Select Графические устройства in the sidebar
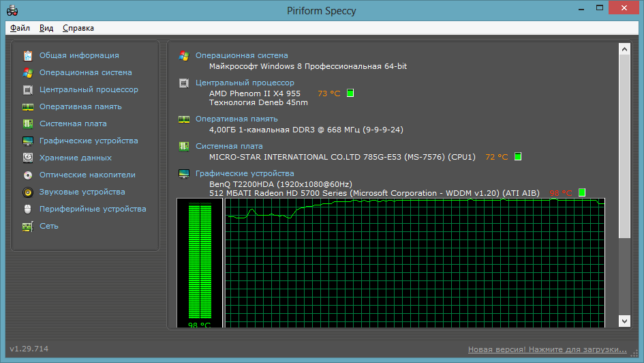The height and width of the screenshot is (363, 644). coord(89,141)
